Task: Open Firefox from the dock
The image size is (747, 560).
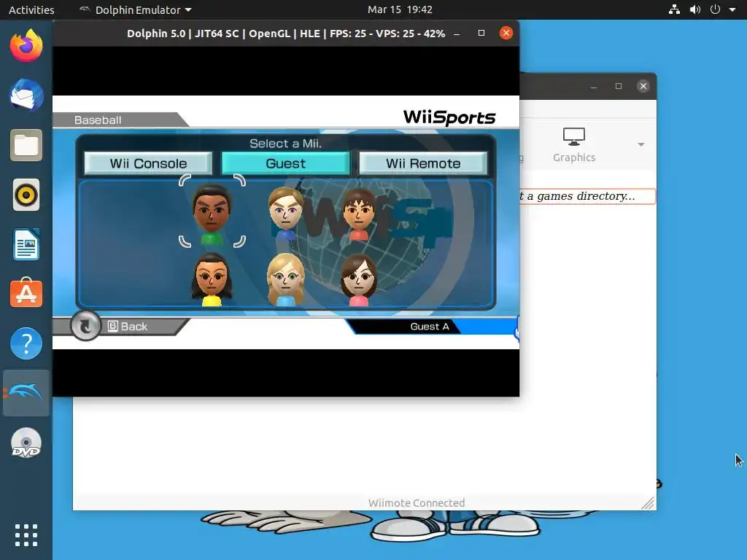Action: pyautogui.click(x=26, y=46)
